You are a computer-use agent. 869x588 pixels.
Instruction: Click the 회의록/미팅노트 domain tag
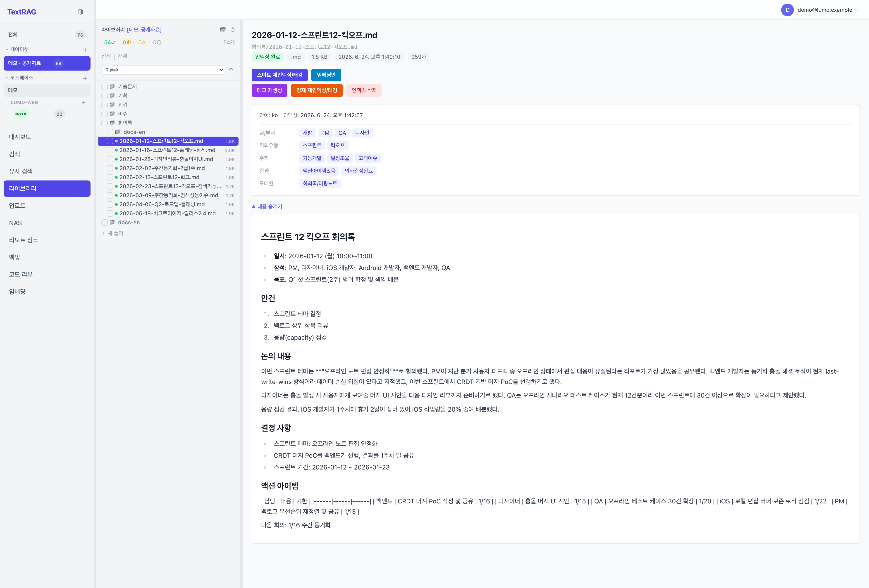click(320, 183)
